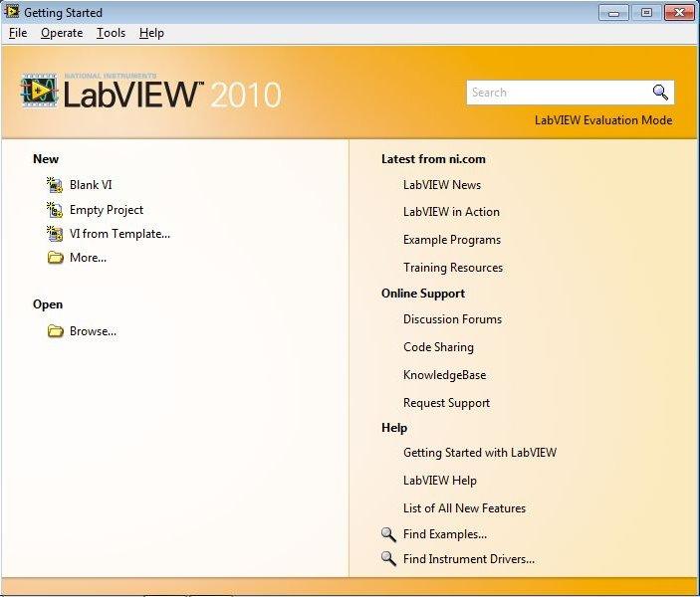Click the VI from Template icon
This screenshot has width=700, height=597.
(55, 234)
